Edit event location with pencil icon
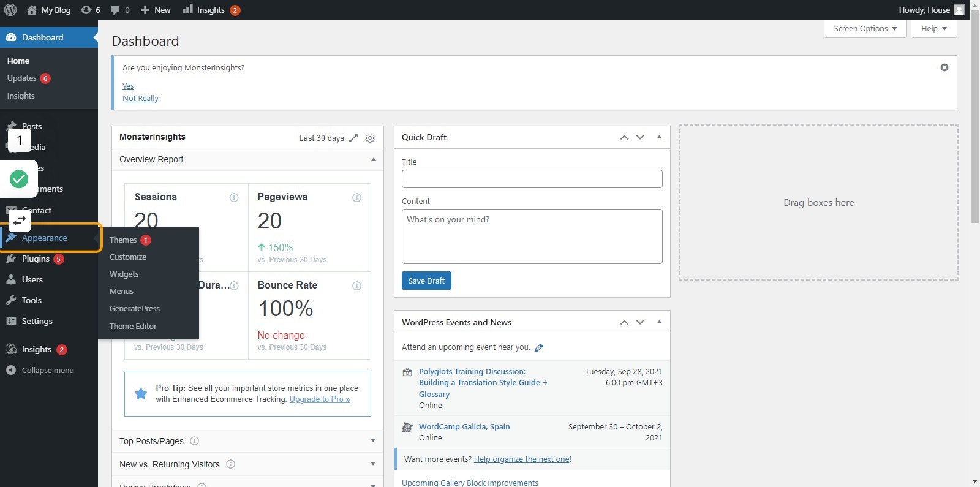Image resolution: width=980 pixels, height=487 pixels. click(x=539, y=347)
